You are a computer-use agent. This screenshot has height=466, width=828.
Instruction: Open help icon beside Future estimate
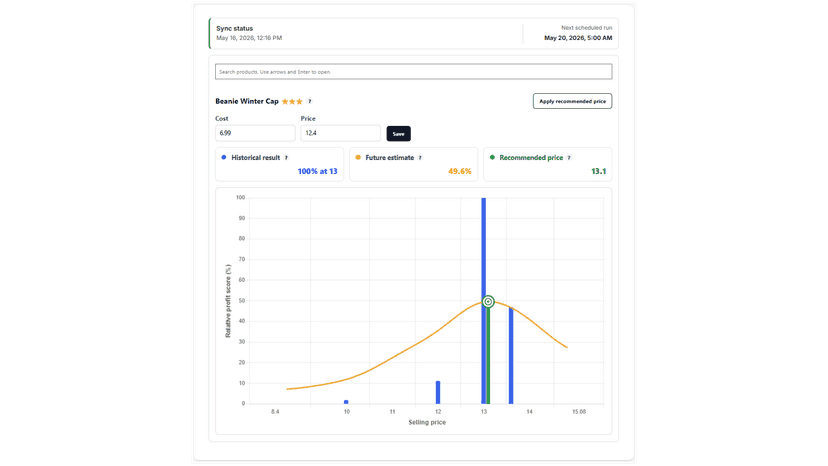(x=420, y=158)
